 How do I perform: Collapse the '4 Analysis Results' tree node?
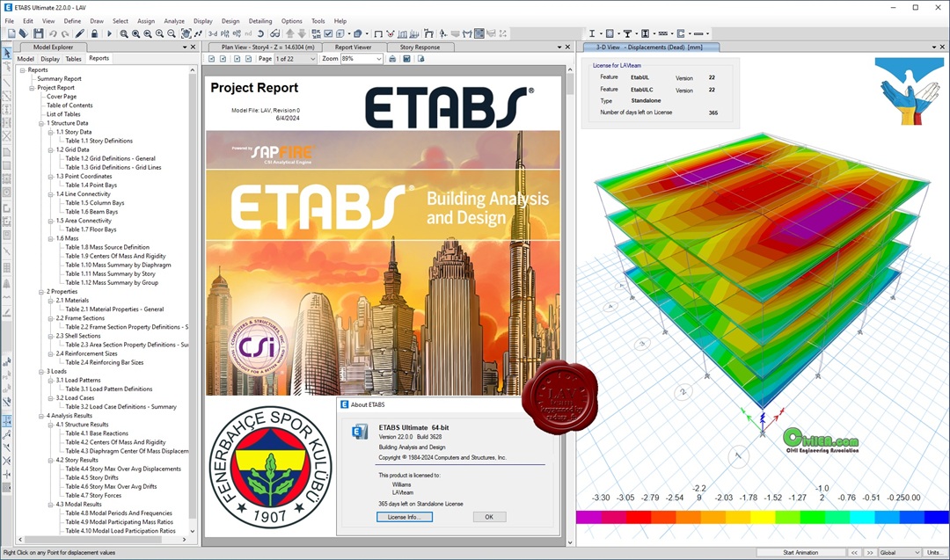coord(41,416)
